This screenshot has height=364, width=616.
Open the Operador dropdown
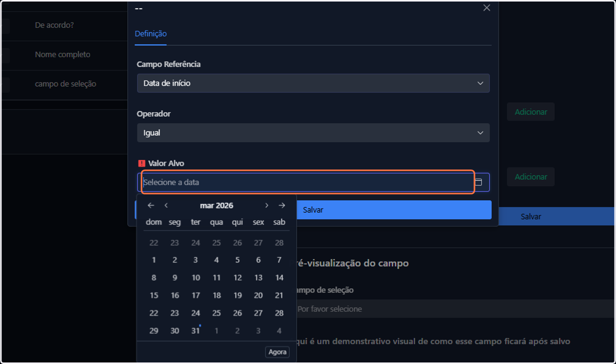pyautogui.click(x=313, y=132)
